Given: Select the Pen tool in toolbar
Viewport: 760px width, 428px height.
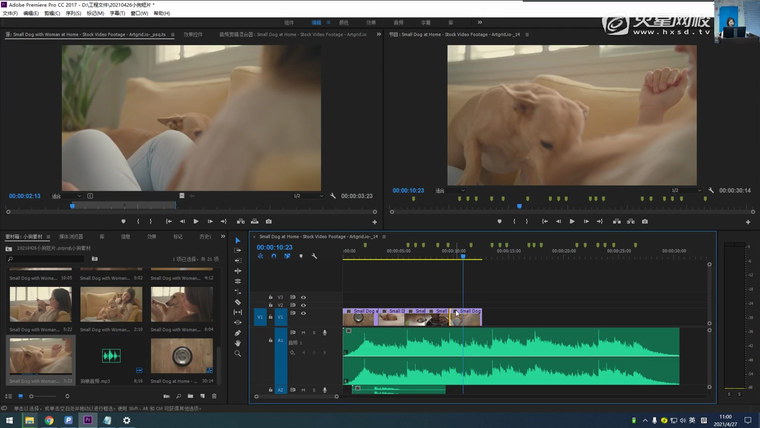Looking at the screenshot, I should point(238,333).
